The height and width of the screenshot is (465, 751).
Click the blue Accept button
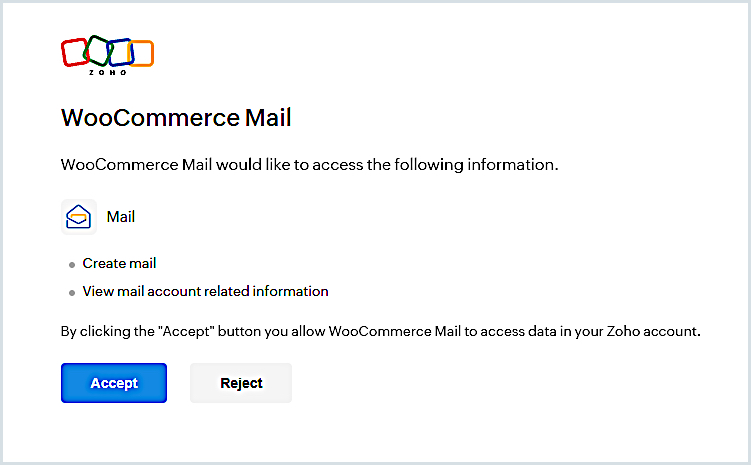pos(114,383)
